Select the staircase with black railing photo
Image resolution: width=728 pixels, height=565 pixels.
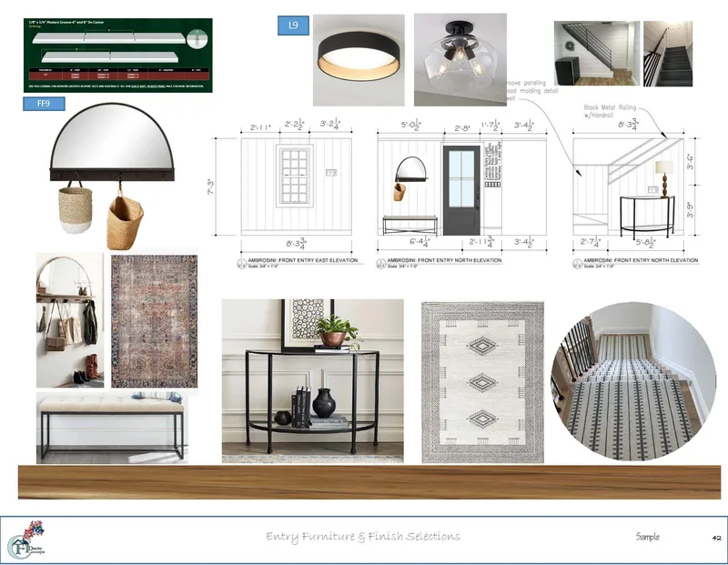point(597,54)
